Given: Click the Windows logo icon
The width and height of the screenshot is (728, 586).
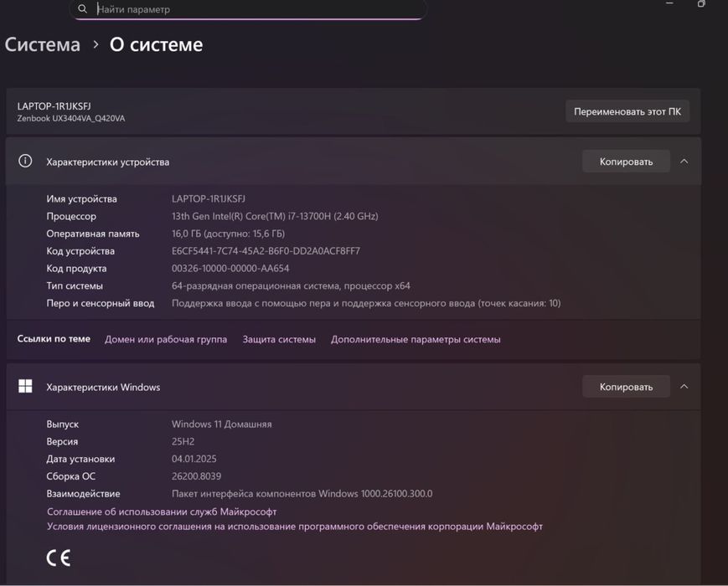Looking at the screenshot, I should pyautogui.click(x=25, y=386).
